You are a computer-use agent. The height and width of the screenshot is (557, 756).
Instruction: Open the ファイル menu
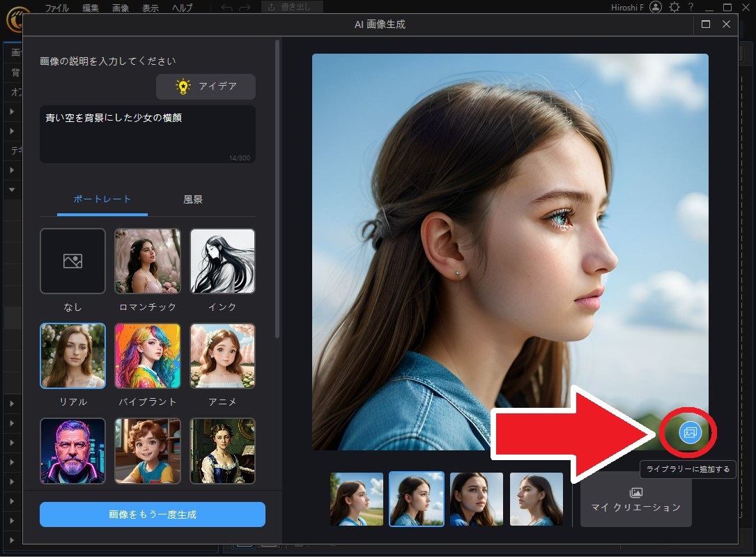[x=57, y=8]
